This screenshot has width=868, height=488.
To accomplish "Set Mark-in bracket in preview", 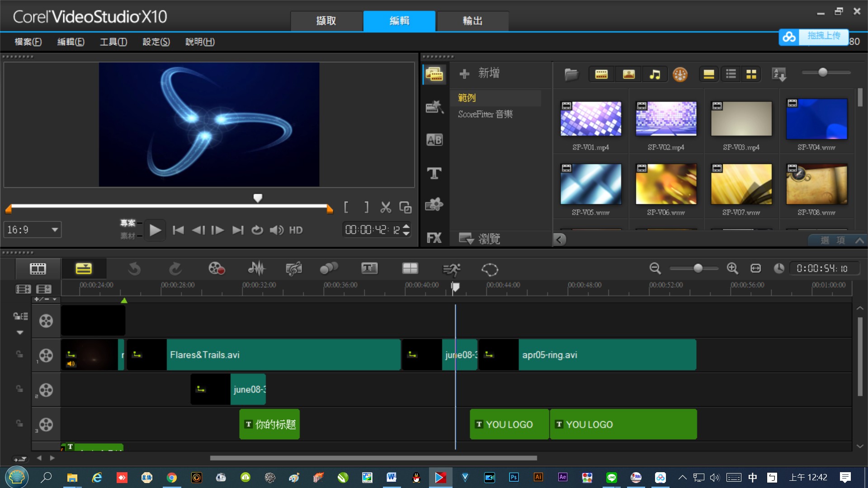I will (x=346, y=207).
